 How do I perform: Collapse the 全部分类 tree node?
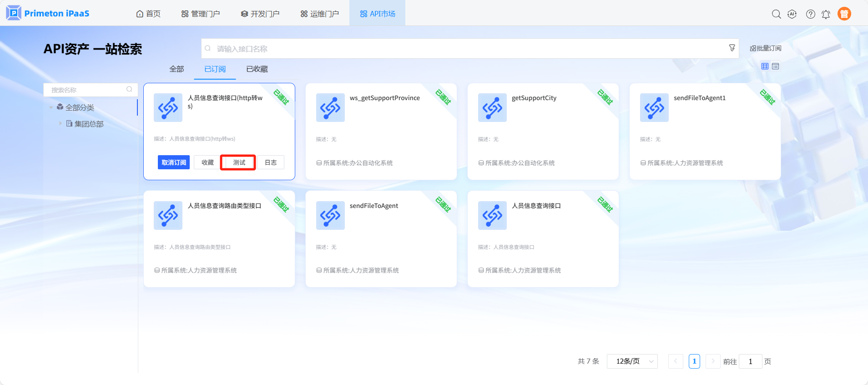pyautogui.click(x=51, y=107)
